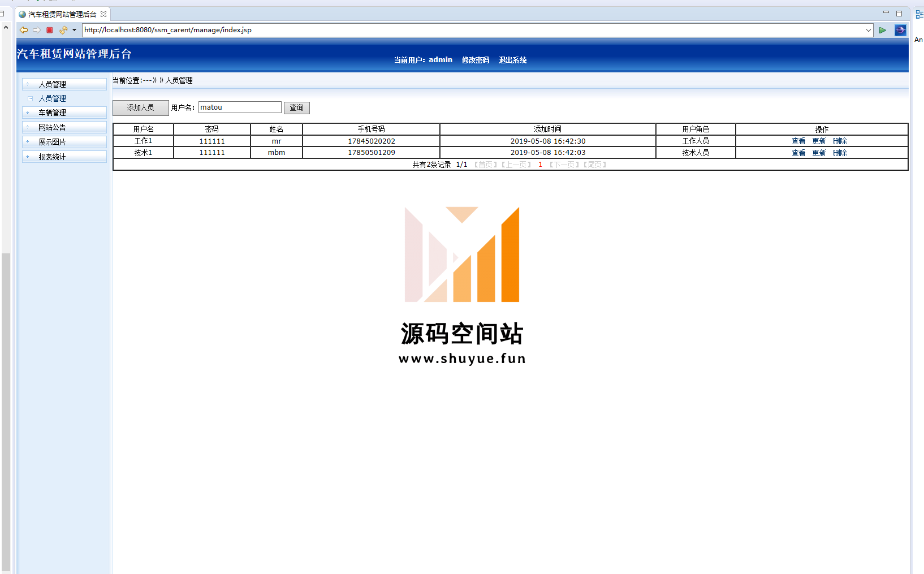Collapse the 人员管理 top-level sidebar menu
The width and height of the screenshot is (924, 574).
[x=64, y=84]
